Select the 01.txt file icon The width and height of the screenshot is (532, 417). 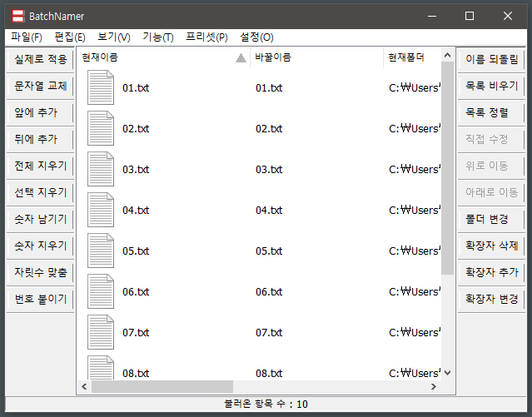(x=101, y=87)
